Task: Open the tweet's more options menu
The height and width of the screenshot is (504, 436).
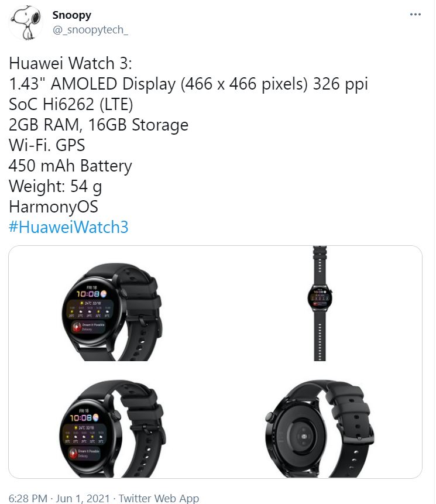Action: [x=415, y=15]
